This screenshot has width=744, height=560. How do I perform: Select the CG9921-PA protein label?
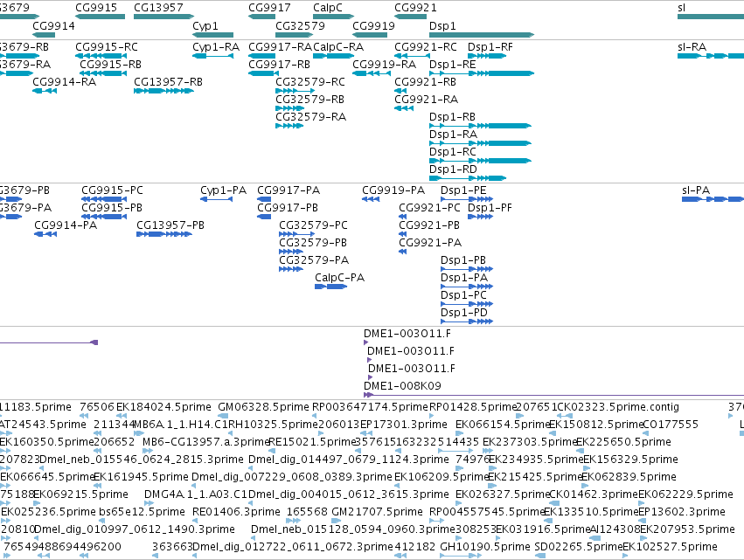pos(430,243)
